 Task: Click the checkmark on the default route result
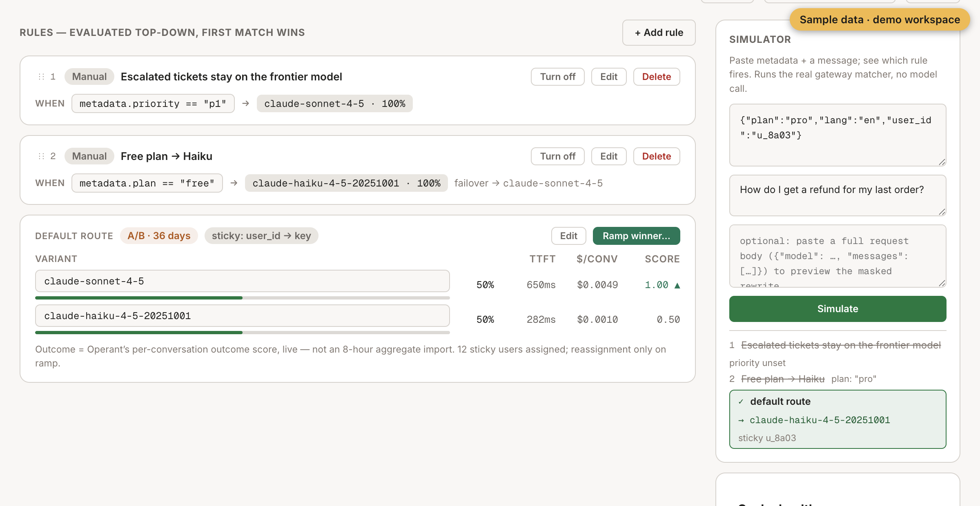(741, 402)
